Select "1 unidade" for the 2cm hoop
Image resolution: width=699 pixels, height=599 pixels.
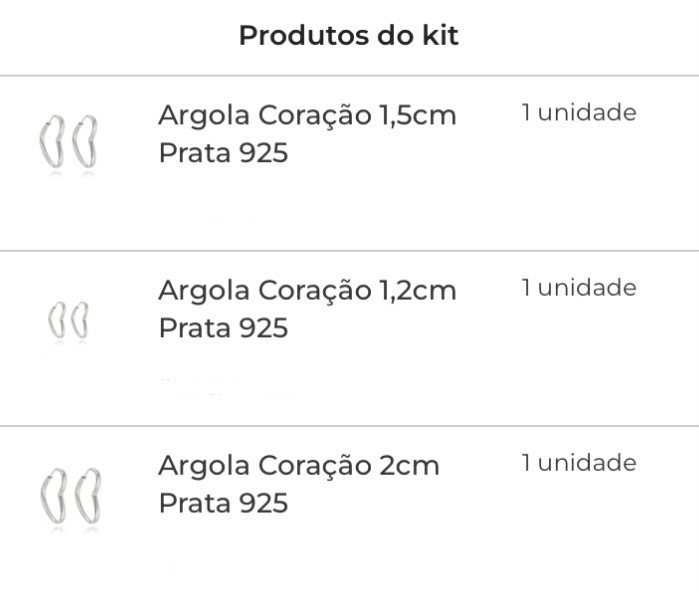click(579, 463)
